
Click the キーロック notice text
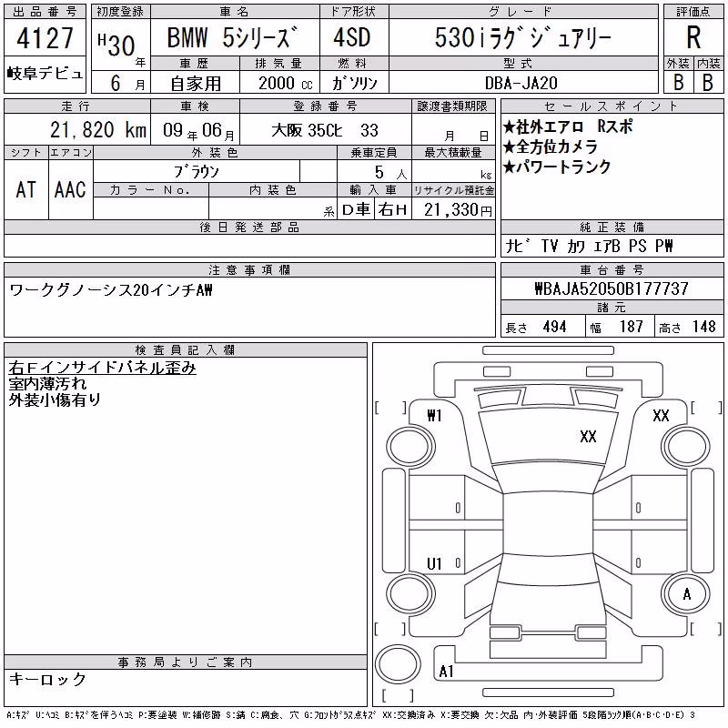tap(47, 679)
